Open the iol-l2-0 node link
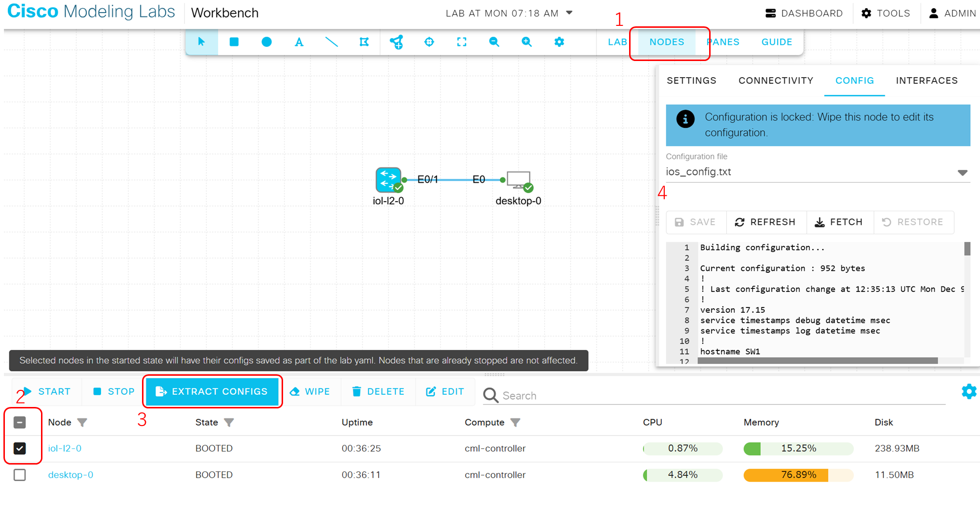This screenshot has height=507, width=980. [65, 448]
